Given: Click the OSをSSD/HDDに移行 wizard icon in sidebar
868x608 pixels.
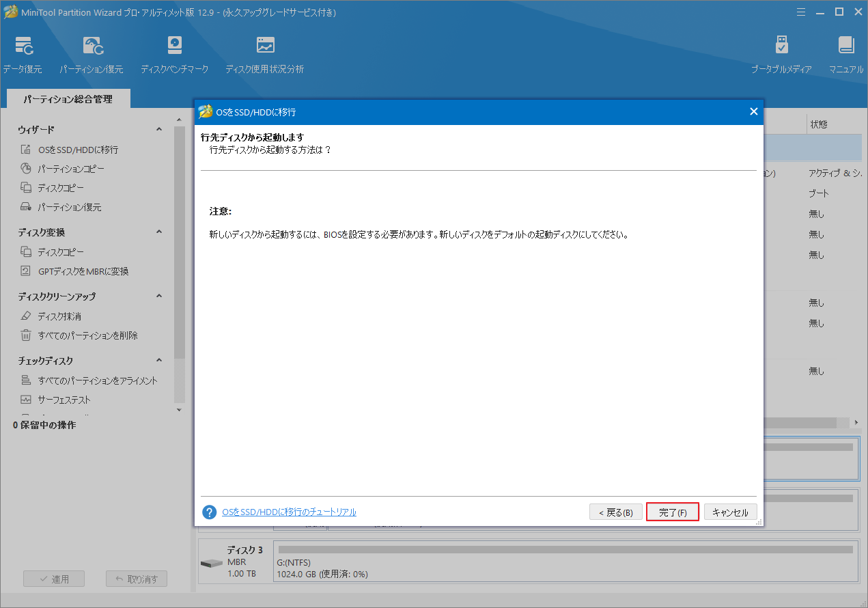Looking at the screenshot, I should (25, 150).
